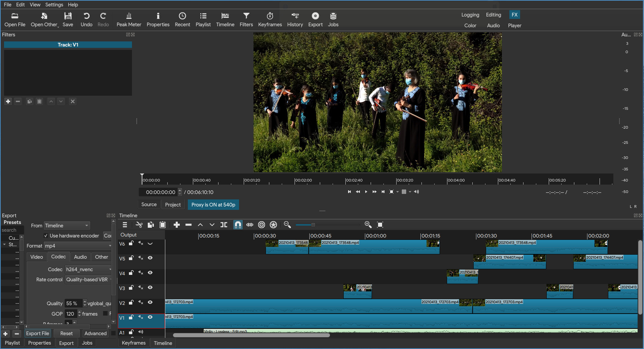This screenshot has width=644, height=349.
Task: Click Proxy is ON at 540p
Action: tap(213, 205)
